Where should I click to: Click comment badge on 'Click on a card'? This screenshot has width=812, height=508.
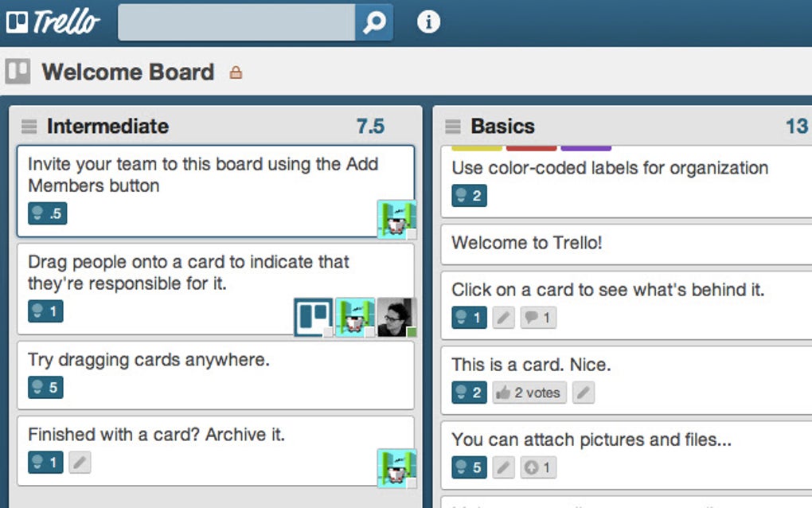coord(538,318)
